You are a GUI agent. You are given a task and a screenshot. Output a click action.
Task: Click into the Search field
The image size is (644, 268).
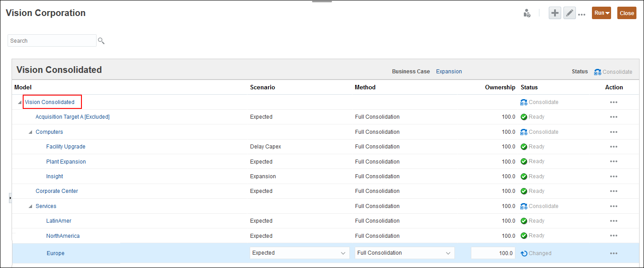tap(52, 41)
